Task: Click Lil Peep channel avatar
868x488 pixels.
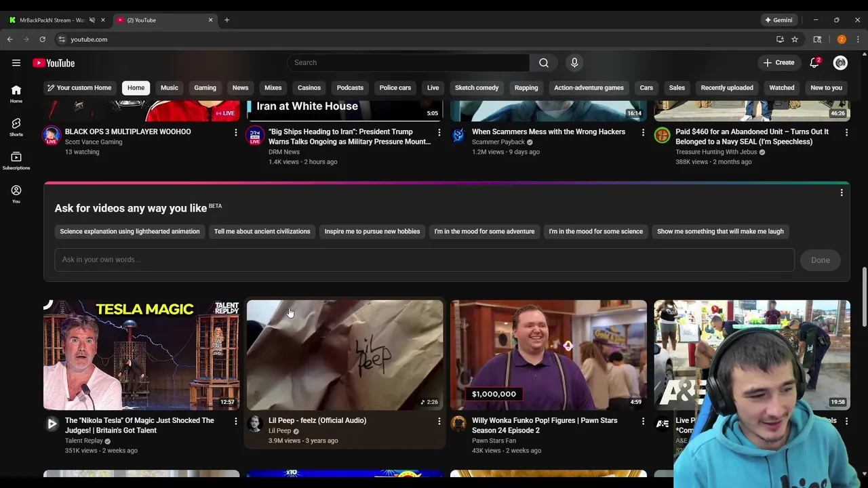Action: click(x=255, y=424)
